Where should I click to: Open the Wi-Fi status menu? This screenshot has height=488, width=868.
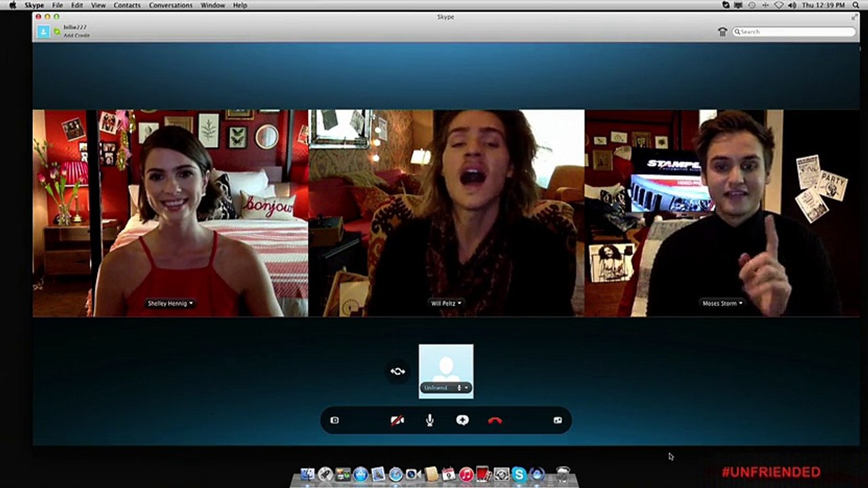pyautogui.click(x=779, y=5)
